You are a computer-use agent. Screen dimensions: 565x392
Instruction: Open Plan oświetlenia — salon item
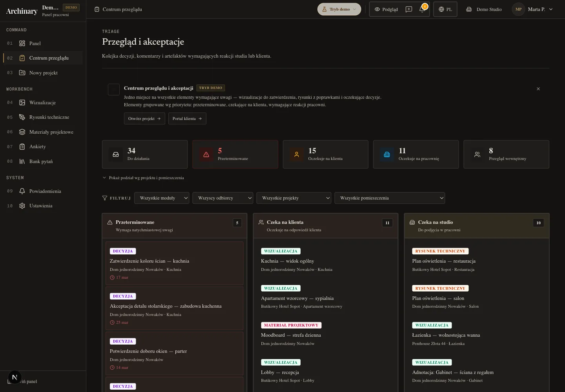477,297
